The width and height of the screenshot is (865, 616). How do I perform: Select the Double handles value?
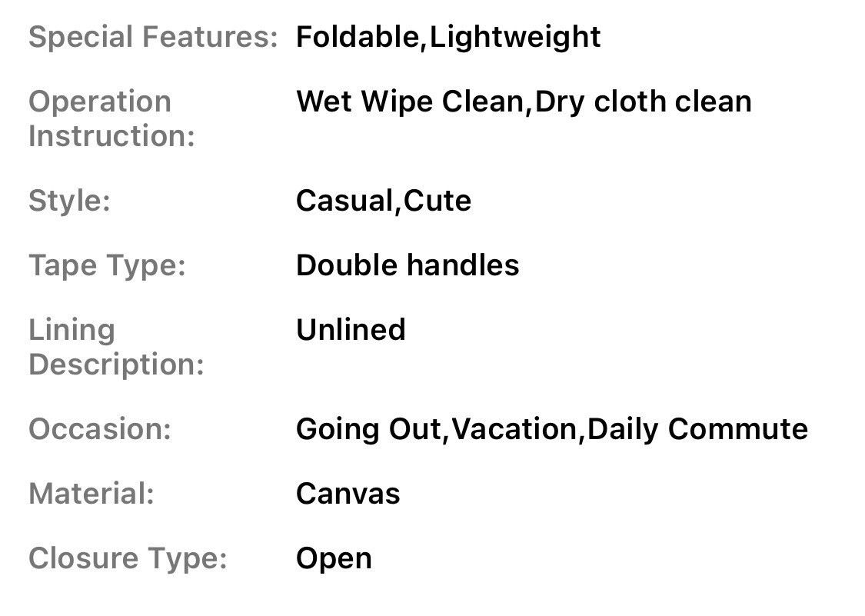(x=408, y=265)
